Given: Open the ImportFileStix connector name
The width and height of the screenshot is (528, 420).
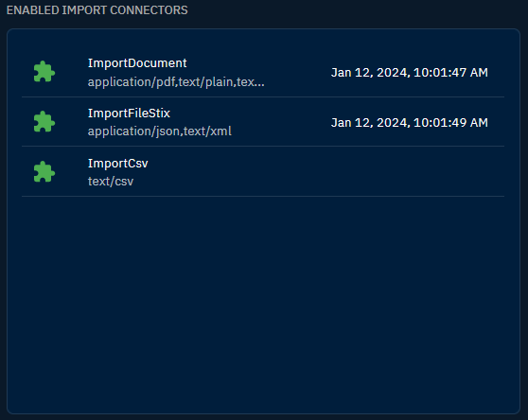Looking at the screenshot, I should (x=129, y=114).
